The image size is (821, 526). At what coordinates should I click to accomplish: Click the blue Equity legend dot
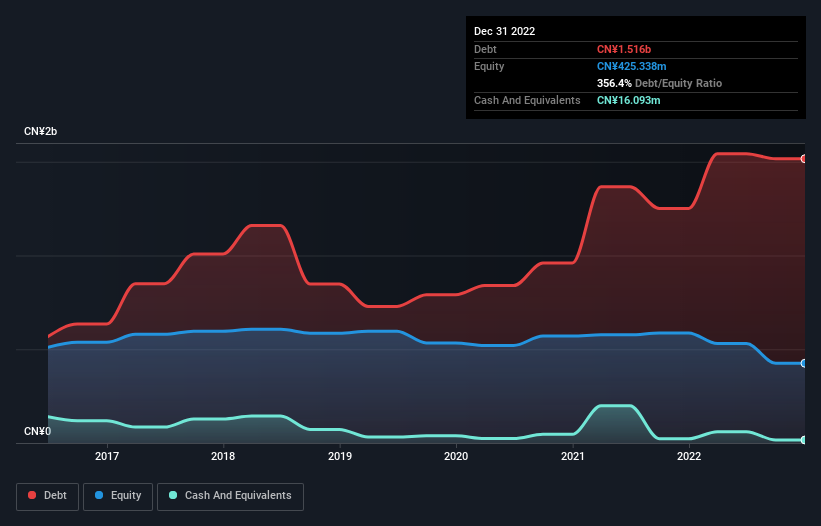click(x=99, y=495)
